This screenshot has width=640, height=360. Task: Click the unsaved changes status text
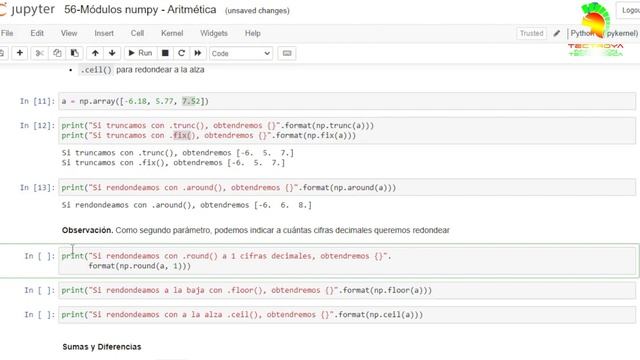coord(257,11)
